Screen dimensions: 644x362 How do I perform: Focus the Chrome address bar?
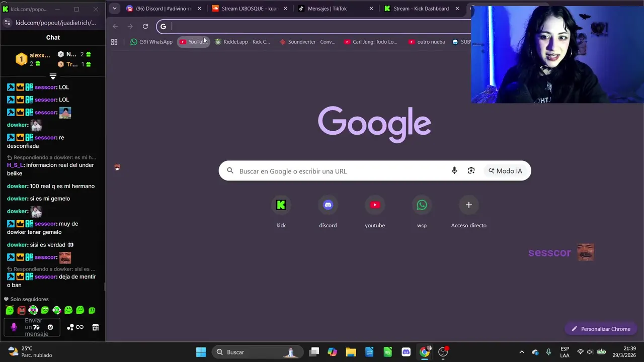[314, 26]
